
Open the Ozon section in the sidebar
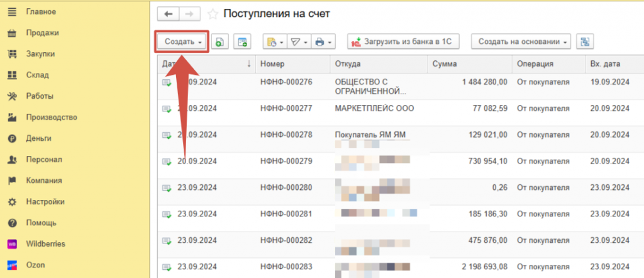click(x=36, y=265)
